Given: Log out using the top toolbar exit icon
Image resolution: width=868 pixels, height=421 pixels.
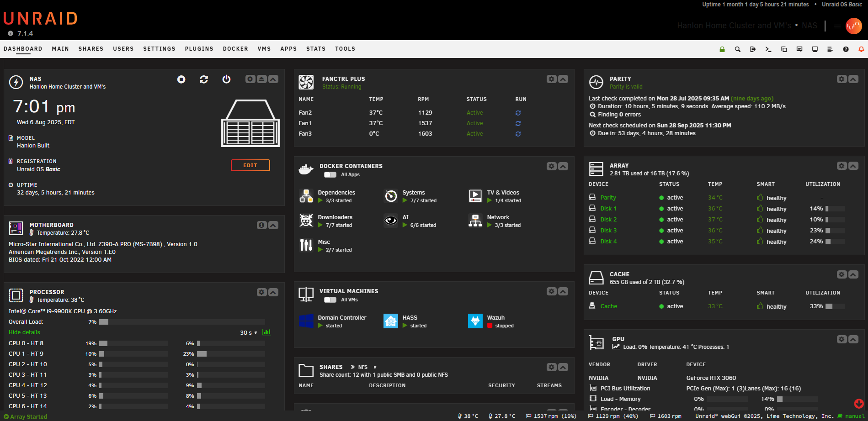Looking at the screenshot, I should click(x=753, y=49).
